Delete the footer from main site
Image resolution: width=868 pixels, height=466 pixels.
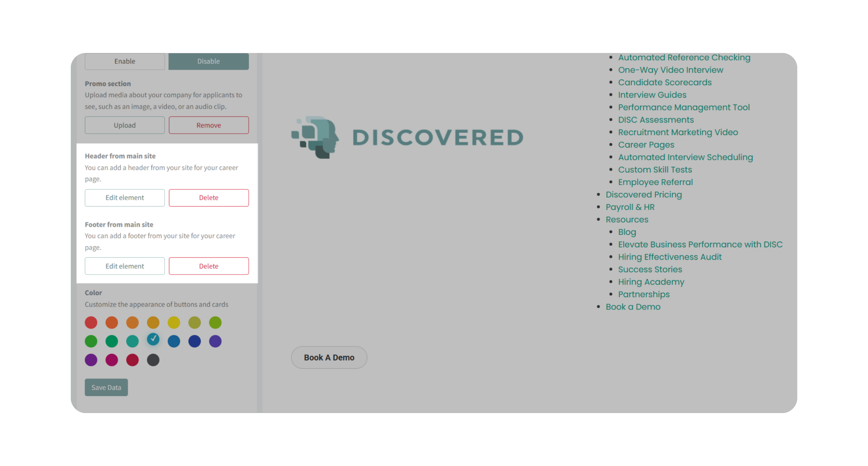[209, 266]
